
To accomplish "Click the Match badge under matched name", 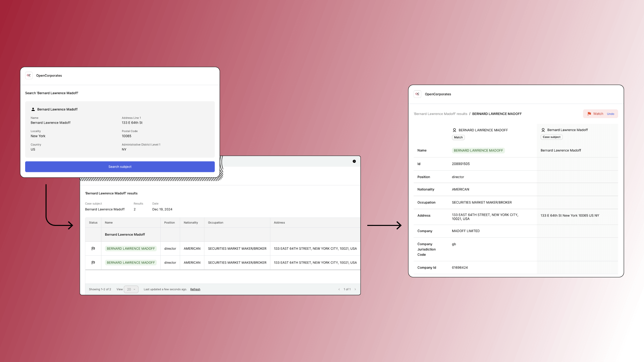I will [x=458, y=137].
